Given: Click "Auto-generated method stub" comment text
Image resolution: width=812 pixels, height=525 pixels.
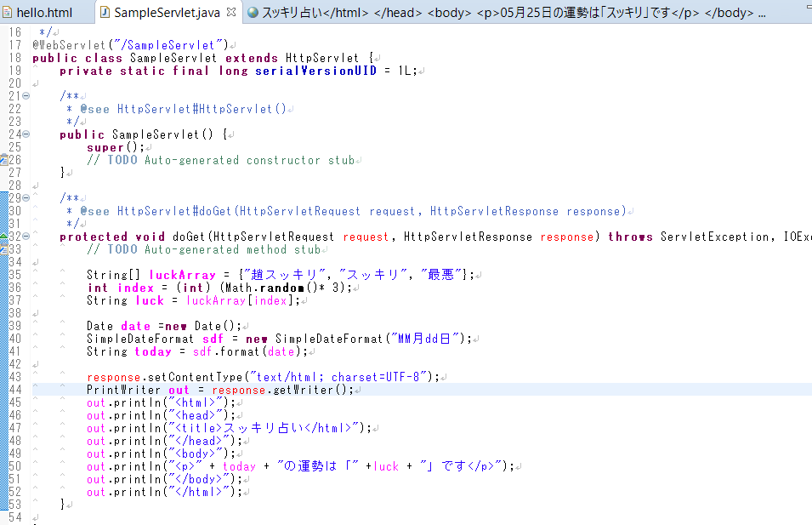Looking at the screenshot, I should coord(232,250).
